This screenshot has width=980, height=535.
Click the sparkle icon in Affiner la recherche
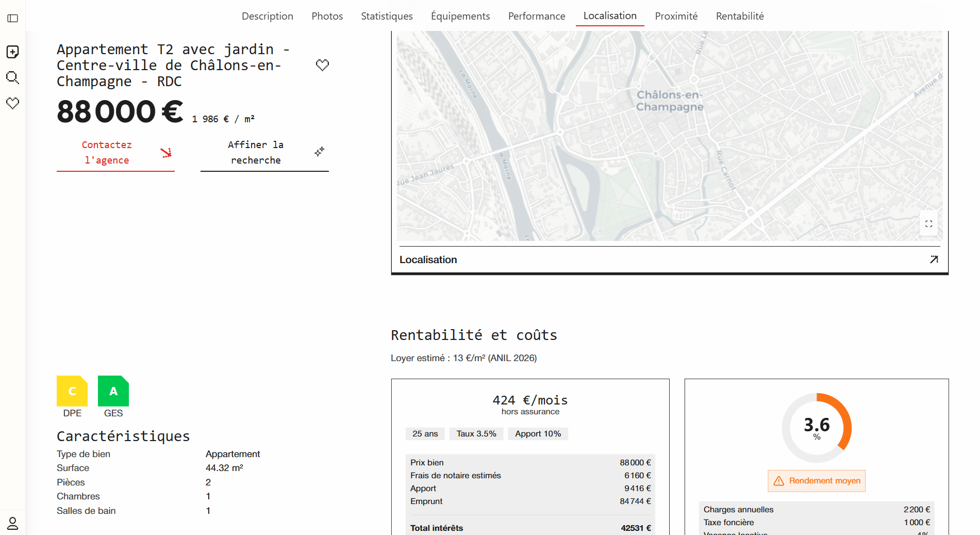tap(319, 152)
